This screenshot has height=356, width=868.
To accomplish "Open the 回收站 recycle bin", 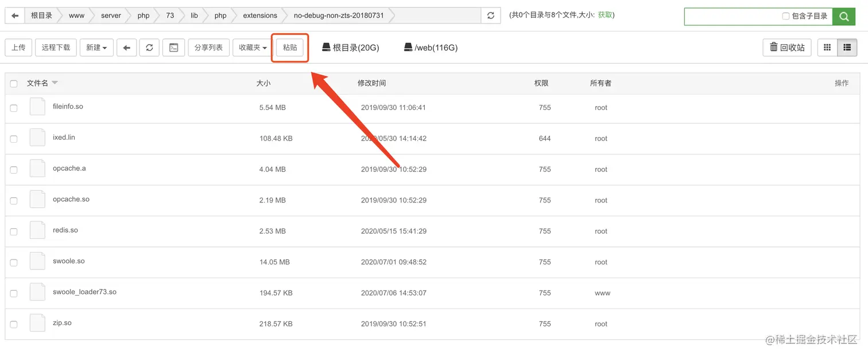I will 787,48.
